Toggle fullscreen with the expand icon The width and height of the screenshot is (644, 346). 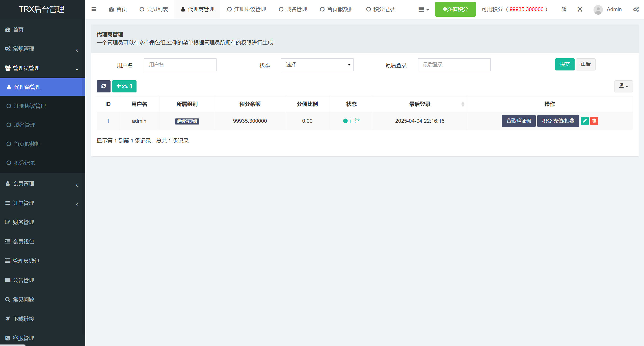pyautogui.click(x=580, y=9)
